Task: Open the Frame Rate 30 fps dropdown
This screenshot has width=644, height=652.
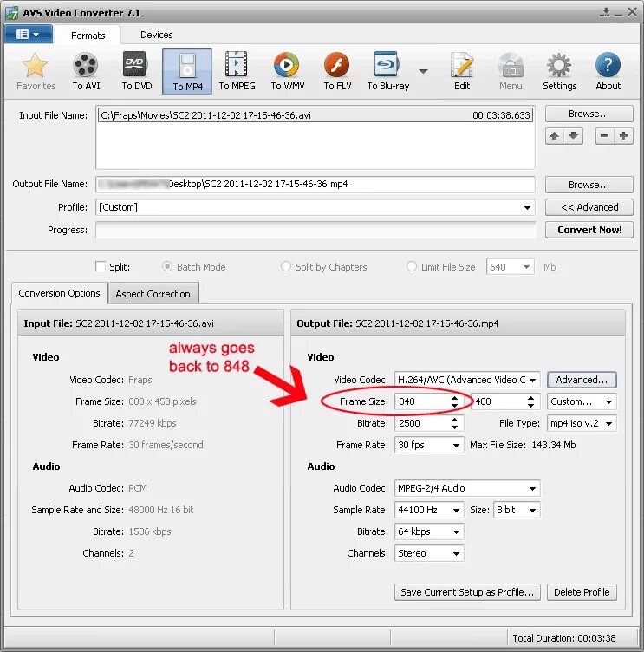Action: click(x=456, y=445)
